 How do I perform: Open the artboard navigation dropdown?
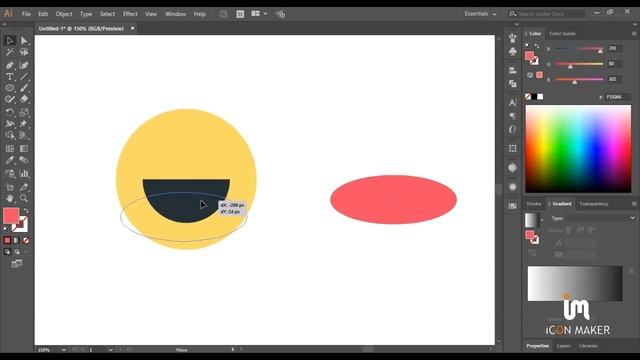tap(111, 350)
